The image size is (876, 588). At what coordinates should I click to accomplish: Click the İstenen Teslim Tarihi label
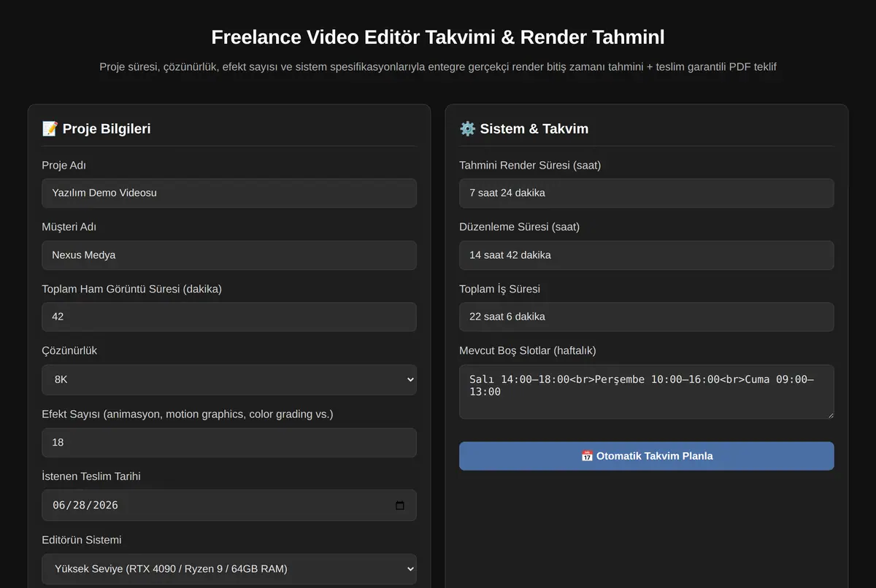point(91,476)
